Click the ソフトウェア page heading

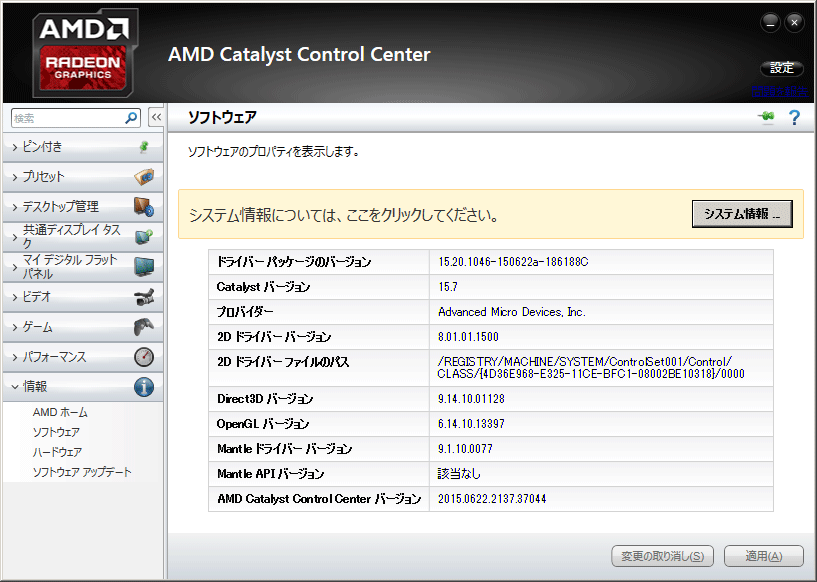tap(222, 117)
